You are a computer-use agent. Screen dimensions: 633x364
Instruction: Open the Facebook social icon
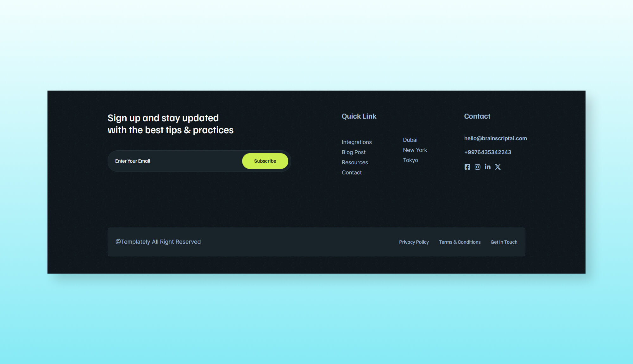pos(467,167)
